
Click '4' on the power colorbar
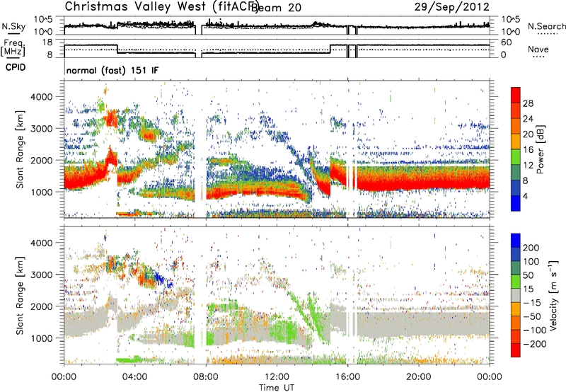[x=525, y=196]
